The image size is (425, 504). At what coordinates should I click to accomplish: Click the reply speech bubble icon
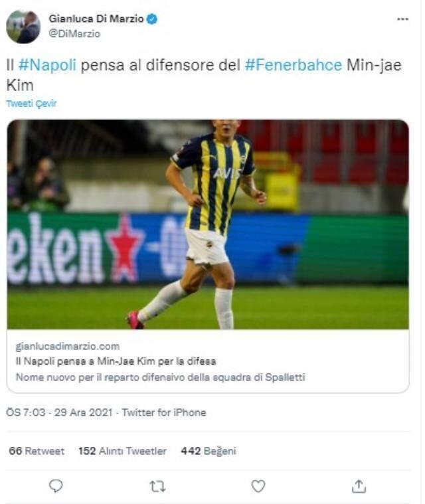[x=56, y=486]
